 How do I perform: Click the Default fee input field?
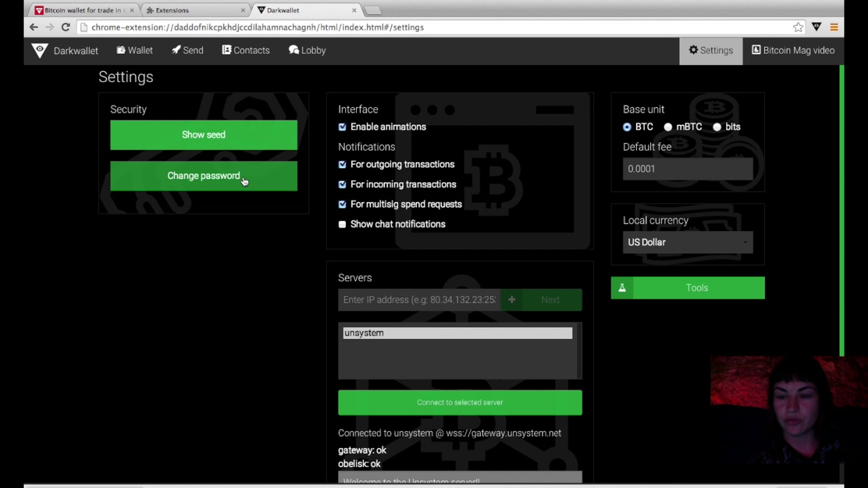pos(688,169)
